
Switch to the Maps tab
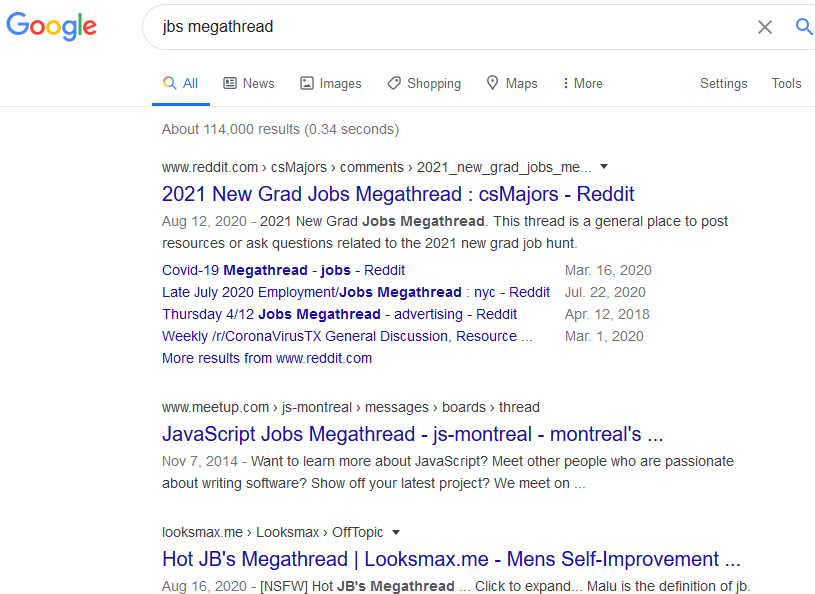coord(512,84)
